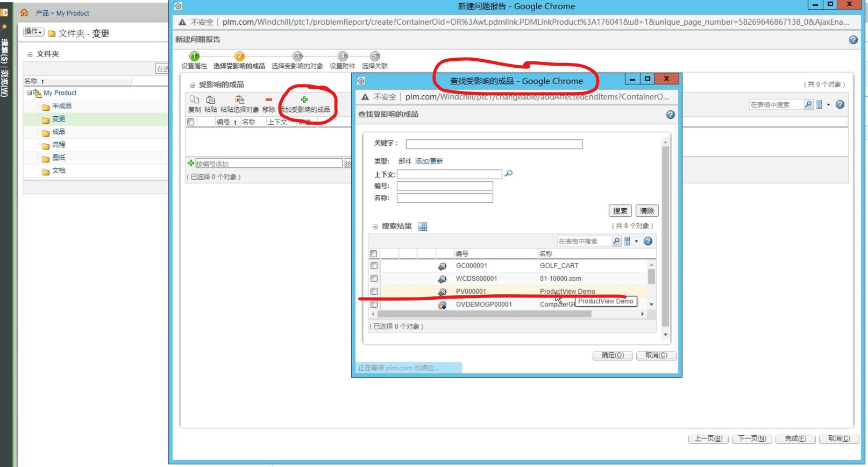Viewport: 868px width, 467px height.
Task: Click step 3 circle 选择受影响的对象
Action: click(x=297, y=56)
